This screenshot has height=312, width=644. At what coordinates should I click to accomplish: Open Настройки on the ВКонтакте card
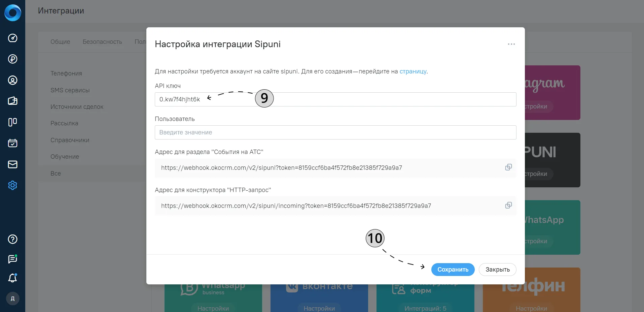(319, 308)
